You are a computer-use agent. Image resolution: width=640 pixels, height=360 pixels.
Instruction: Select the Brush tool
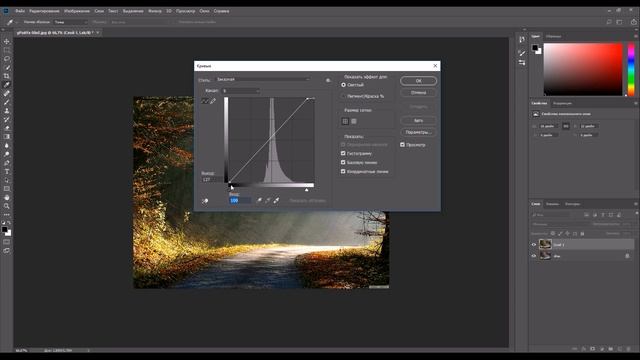click(7, 102)
